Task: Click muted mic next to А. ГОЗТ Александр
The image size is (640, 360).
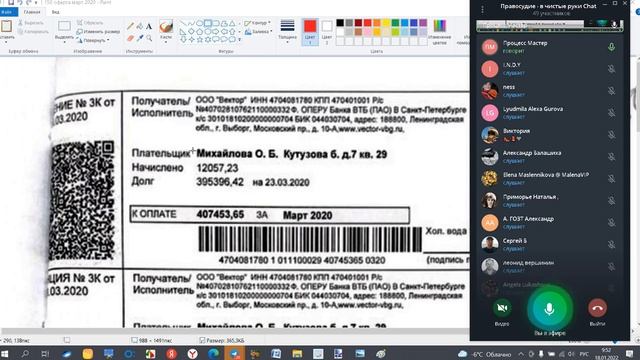Action: point(611,222)
